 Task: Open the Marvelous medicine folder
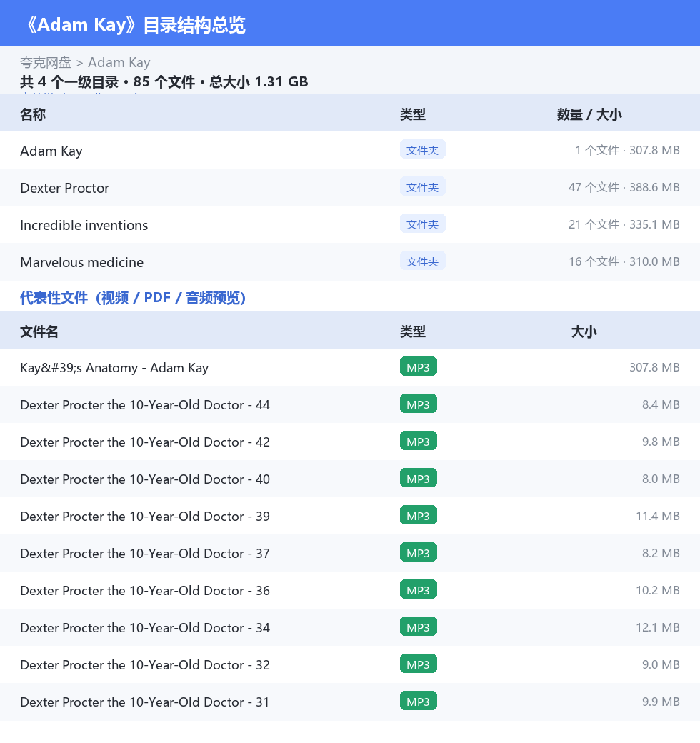click(350, 261)
